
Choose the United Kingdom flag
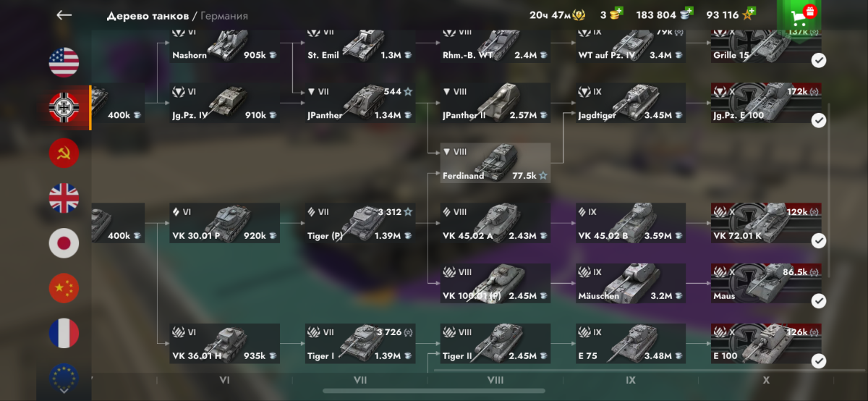[x=64, y=198]
